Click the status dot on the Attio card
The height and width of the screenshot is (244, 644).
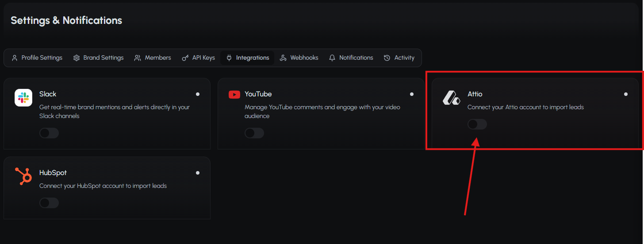pyautogui.click(x=626, y=94)
